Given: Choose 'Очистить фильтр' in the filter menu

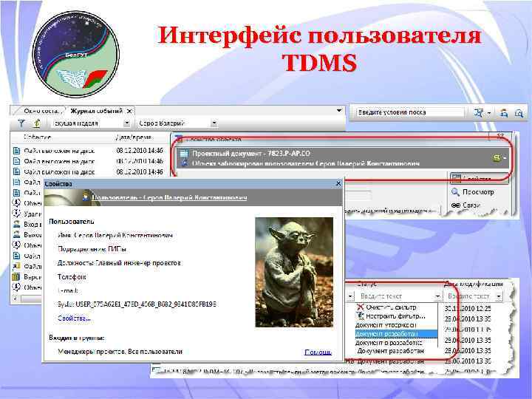Looking at the screenshot, I should tap(391, 307).
